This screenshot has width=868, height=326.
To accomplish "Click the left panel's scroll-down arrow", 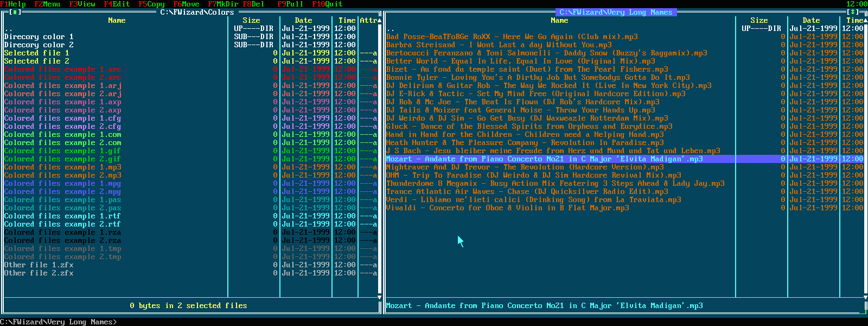I will pos(380,298).
